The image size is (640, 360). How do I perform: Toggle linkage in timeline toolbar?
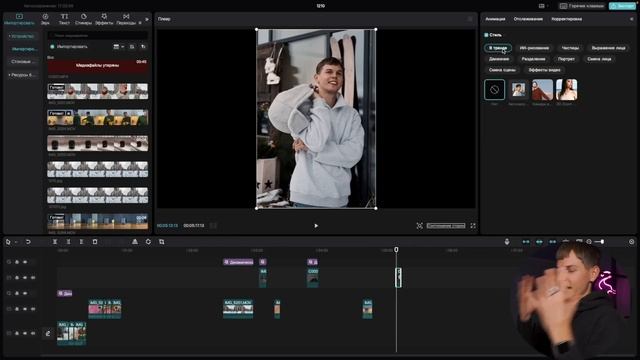552,242
